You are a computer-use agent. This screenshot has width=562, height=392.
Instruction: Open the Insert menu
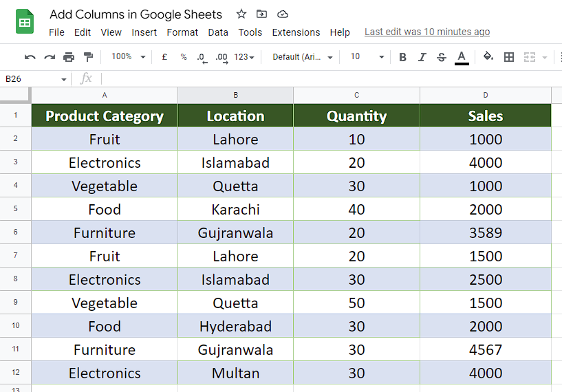tap(144, 32)
